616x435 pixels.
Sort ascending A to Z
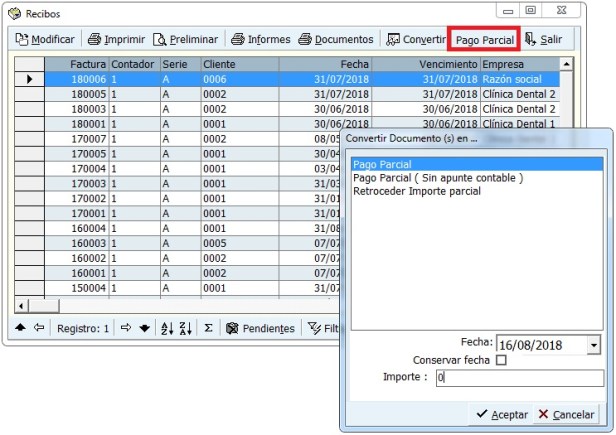point(166,328)
